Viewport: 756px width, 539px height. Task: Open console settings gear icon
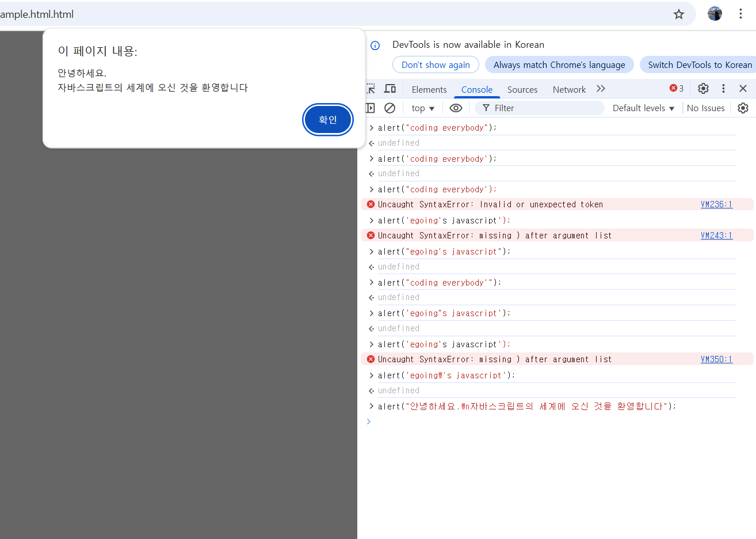pyautogui.click(x=743, y=108)
